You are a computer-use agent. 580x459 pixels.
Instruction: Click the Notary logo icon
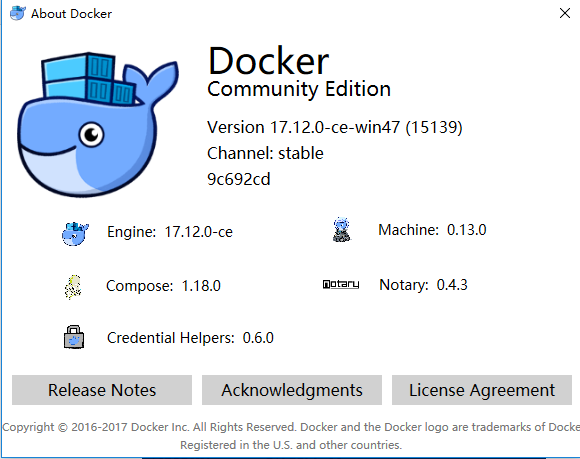point(341,284)
